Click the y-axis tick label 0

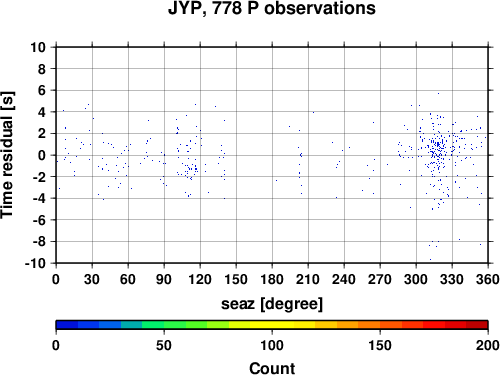(x=42, y=155)
